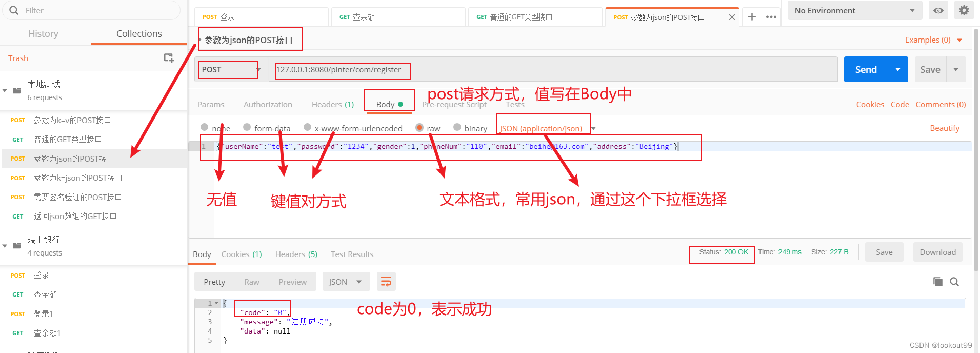Click the environment quick look eye icon

[938, 10]
